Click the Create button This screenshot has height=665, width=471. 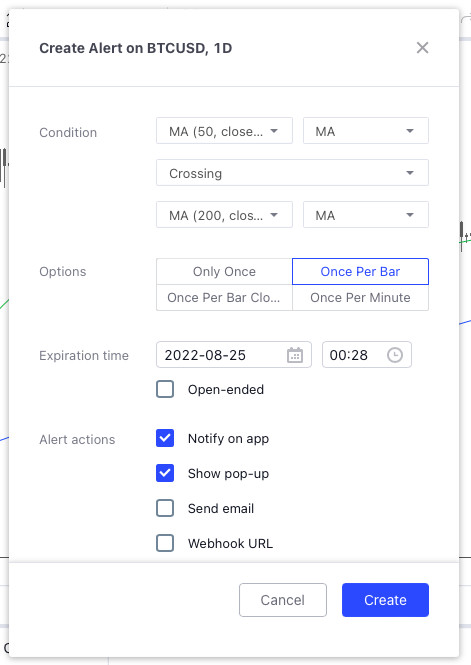(x=385, y=600)
